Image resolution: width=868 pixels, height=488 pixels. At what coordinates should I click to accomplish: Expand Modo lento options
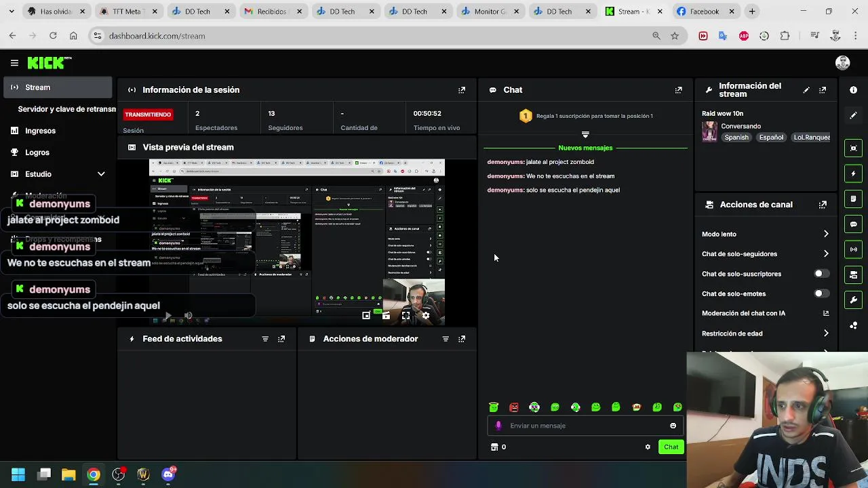coord(826,235)
